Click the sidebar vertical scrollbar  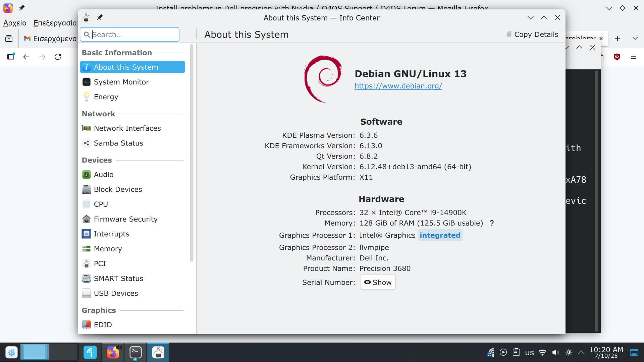(192, 153)
